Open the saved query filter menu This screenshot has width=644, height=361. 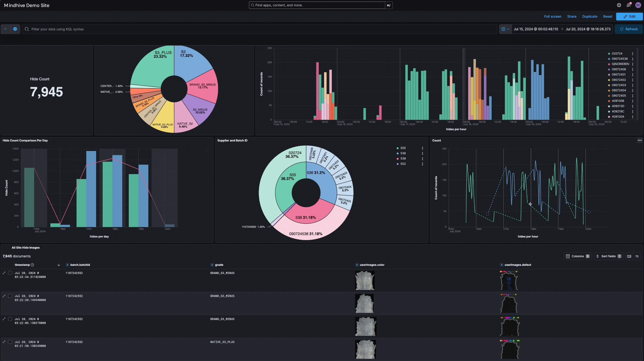[5, 29]
